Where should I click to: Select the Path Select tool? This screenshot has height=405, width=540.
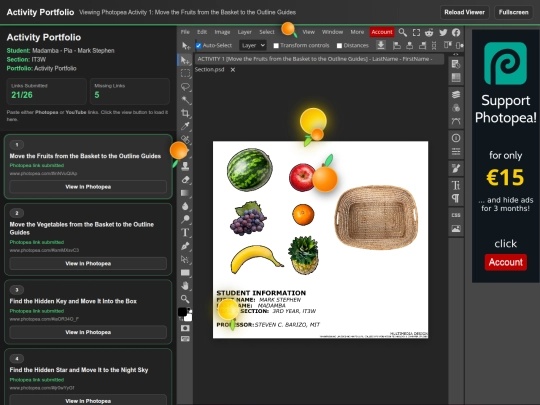185,259
